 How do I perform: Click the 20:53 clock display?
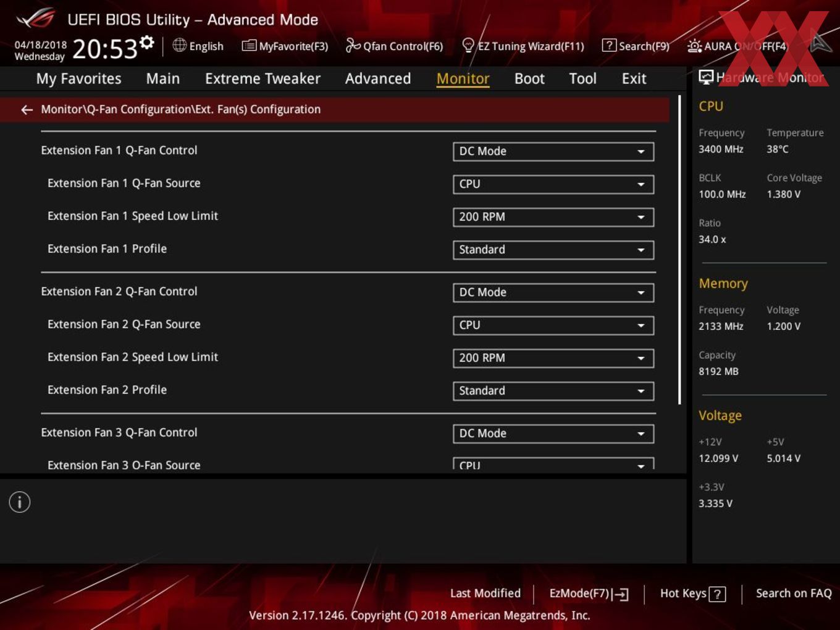[x=105, y=49]
